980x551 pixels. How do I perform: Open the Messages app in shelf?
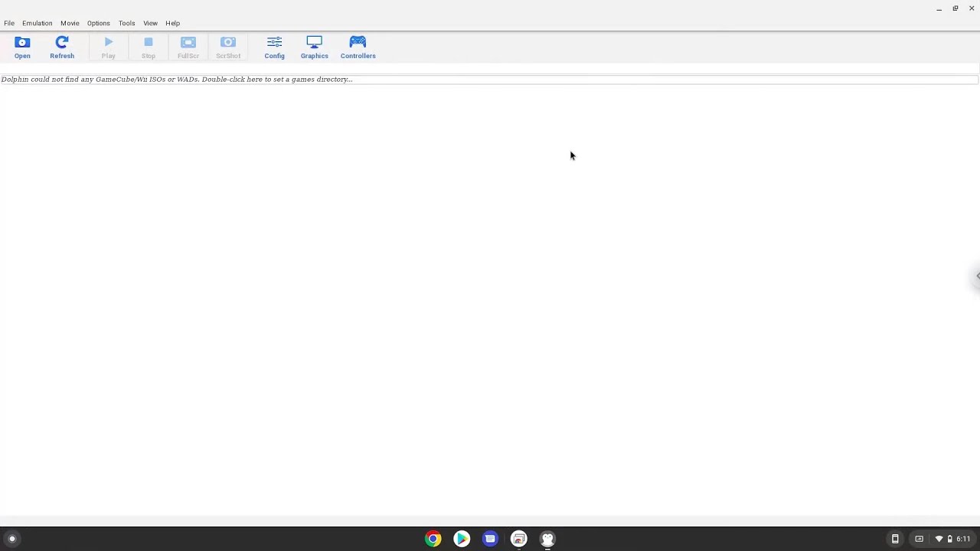point(491,539)
